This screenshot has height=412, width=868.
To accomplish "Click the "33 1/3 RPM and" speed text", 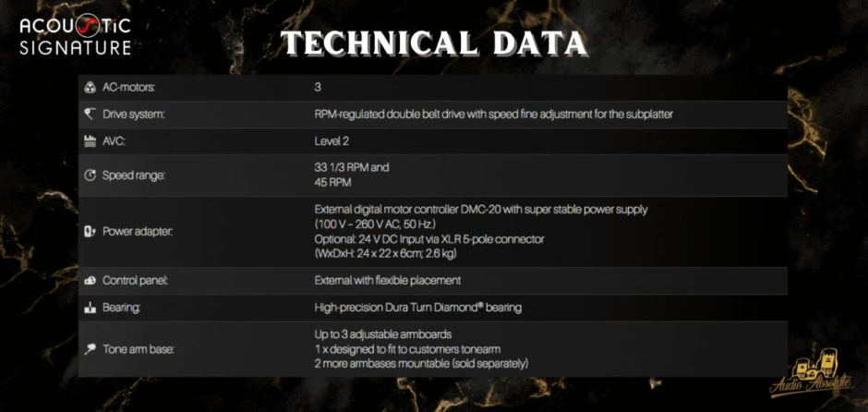I will click(x=352, y=167).
